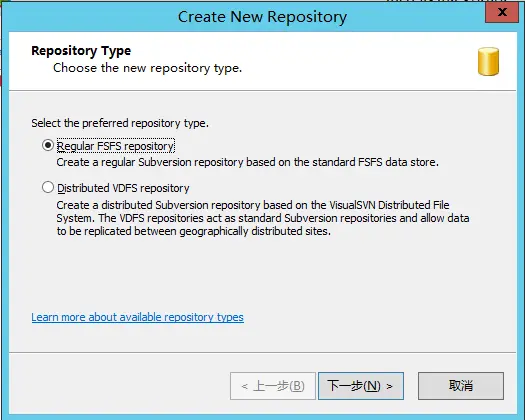Close the Create New Repository dialog

click(502, 12)
